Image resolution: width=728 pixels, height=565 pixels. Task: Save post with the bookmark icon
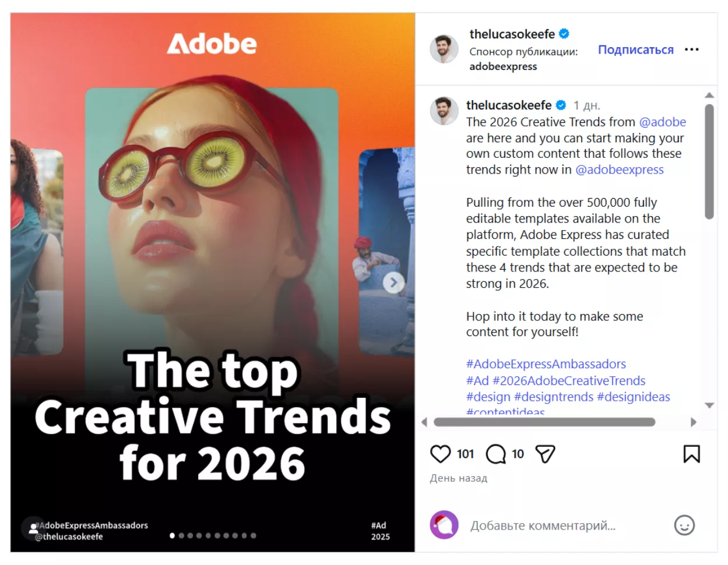(691, 454)
